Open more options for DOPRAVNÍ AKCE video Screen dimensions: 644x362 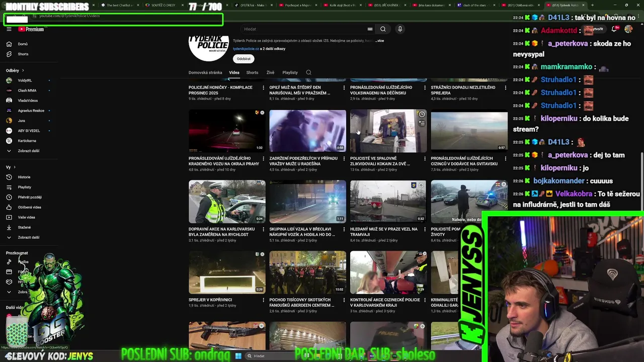[263, 229]
